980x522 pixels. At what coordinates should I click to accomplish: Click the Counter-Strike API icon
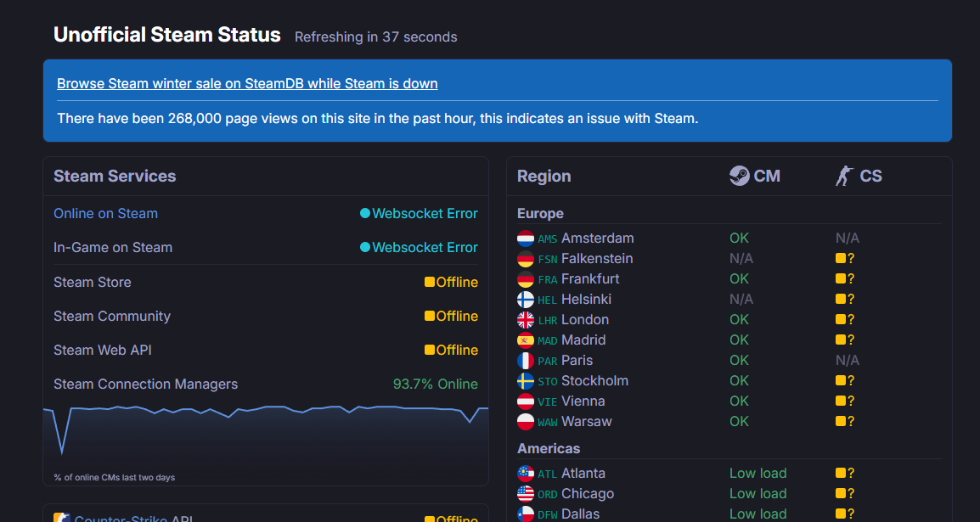[61, 518]
